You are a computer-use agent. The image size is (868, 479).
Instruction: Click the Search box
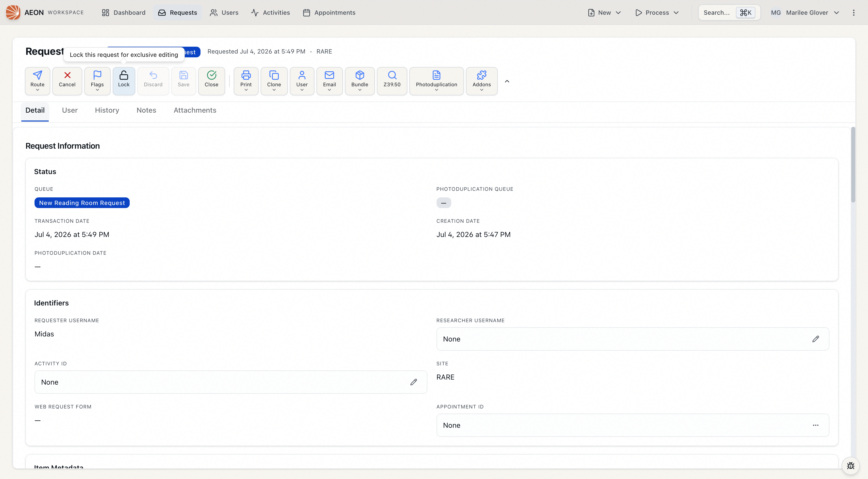tap(729, 12)
